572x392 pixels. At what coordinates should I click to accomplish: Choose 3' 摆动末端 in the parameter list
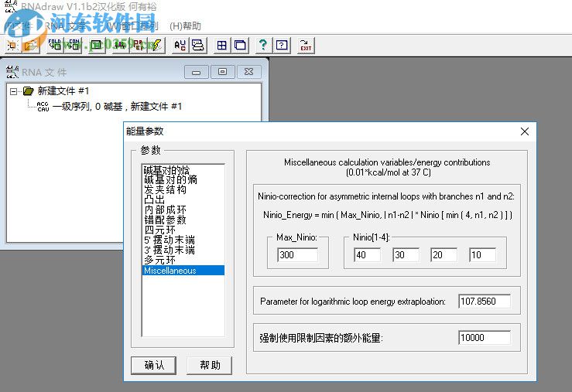pyautogui.click(x=170, y=250)
